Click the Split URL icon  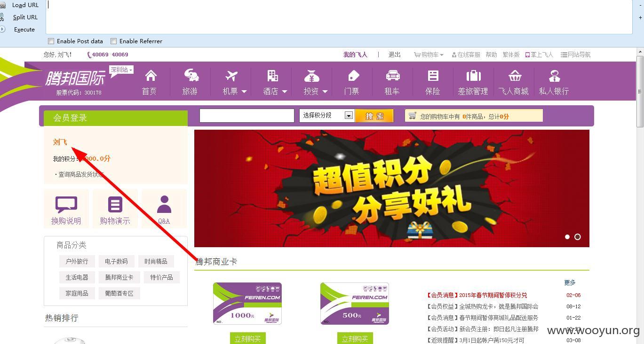(2, 17)
